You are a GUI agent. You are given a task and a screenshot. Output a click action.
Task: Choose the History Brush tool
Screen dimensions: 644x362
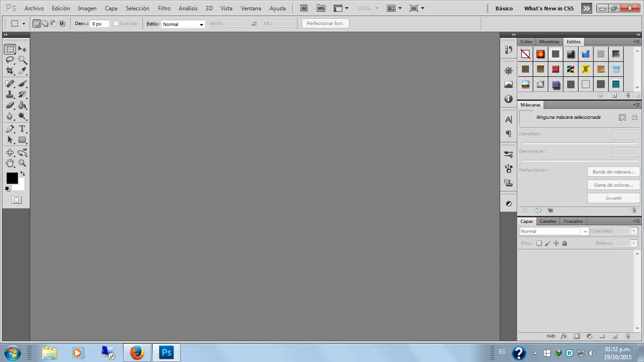[x=22, y=94]
